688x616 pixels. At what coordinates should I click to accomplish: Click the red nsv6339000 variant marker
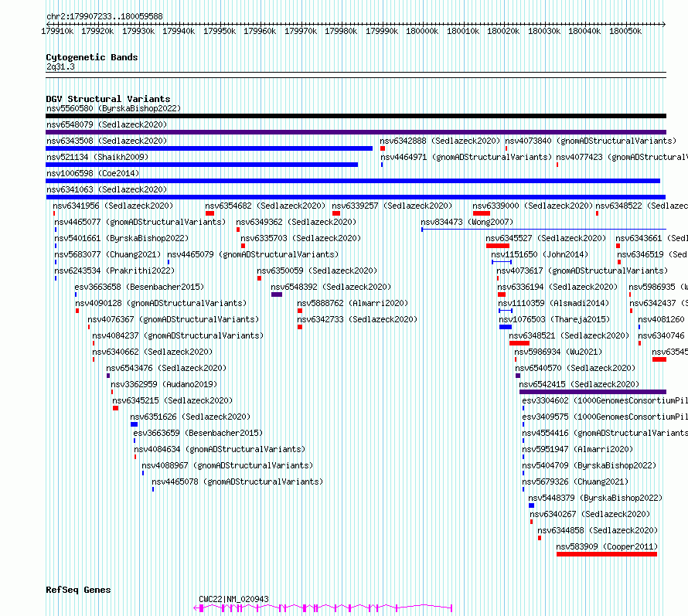482,213
